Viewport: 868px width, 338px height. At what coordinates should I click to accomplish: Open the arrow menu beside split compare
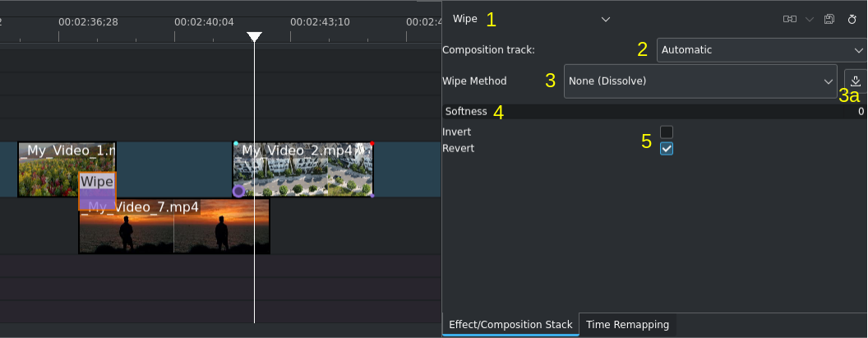tap(810, 20)
